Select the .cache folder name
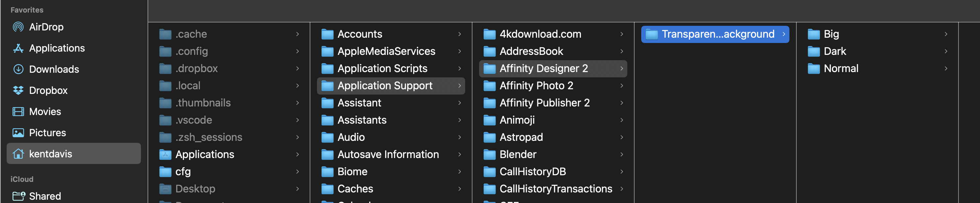Image resolution: width=980 pixels, height=203 pixels. pos(191,34)
